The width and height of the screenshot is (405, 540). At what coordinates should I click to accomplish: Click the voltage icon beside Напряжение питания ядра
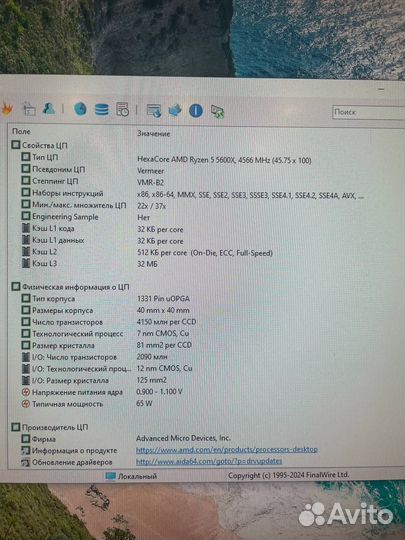[x=26, y=392]
